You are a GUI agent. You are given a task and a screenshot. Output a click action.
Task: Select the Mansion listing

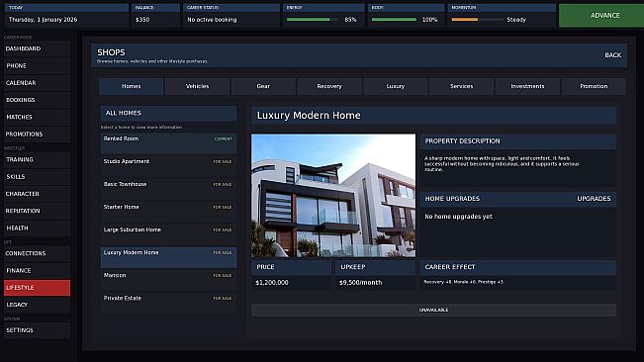(168, 280)
